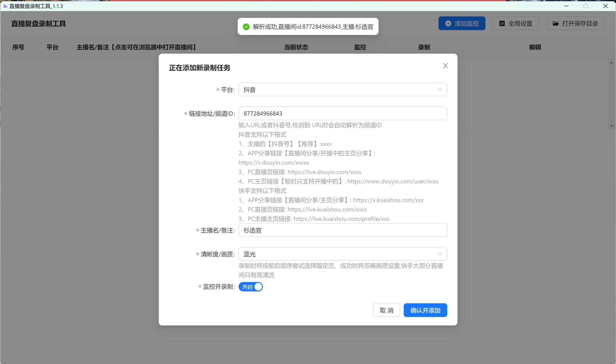
Task: Click the folder icon on 打开保存目录
Action: coord(556,24)
